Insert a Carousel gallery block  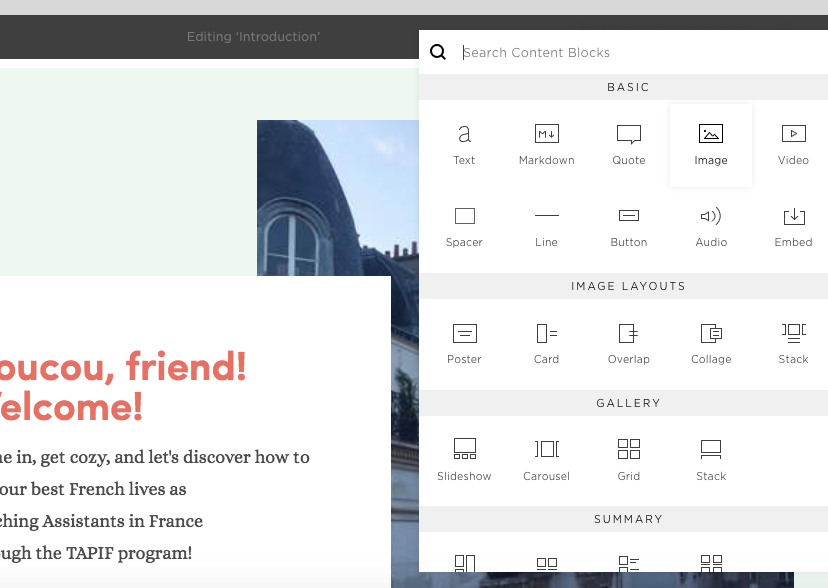[x=547, y=460]
